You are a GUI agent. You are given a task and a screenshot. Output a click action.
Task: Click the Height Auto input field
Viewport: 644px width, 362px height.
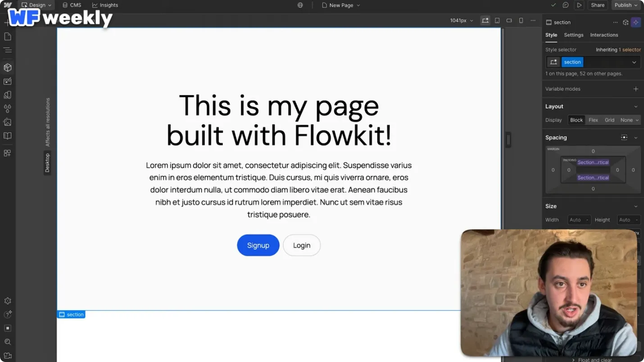pyautogui.click(x=629, y=220)
